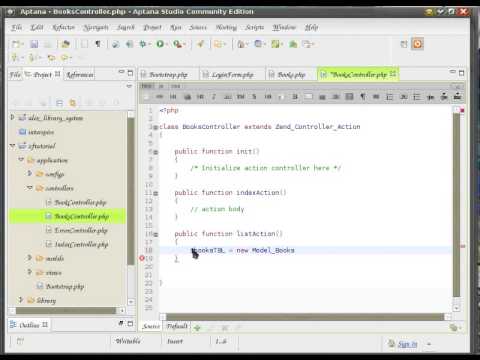480x360 pixels.
Task: Click the editor vertical scrollbar
Action: click(456, 205)
